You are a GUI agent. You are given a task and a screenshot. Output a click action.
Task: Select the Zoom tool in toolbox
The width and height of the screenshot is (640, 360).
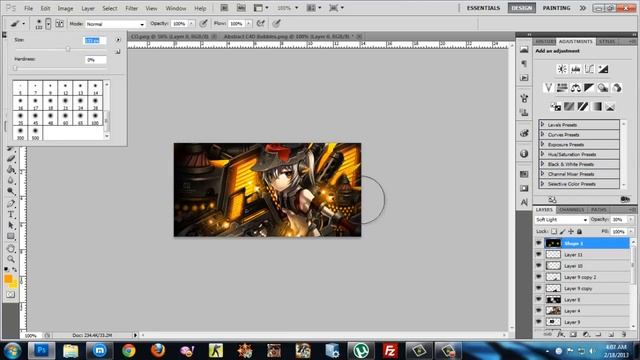11,259
